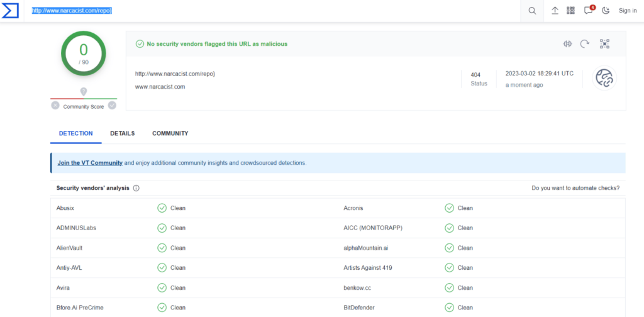Click the 404 Status value
The image size is (644, 317).
coord(475,75)
